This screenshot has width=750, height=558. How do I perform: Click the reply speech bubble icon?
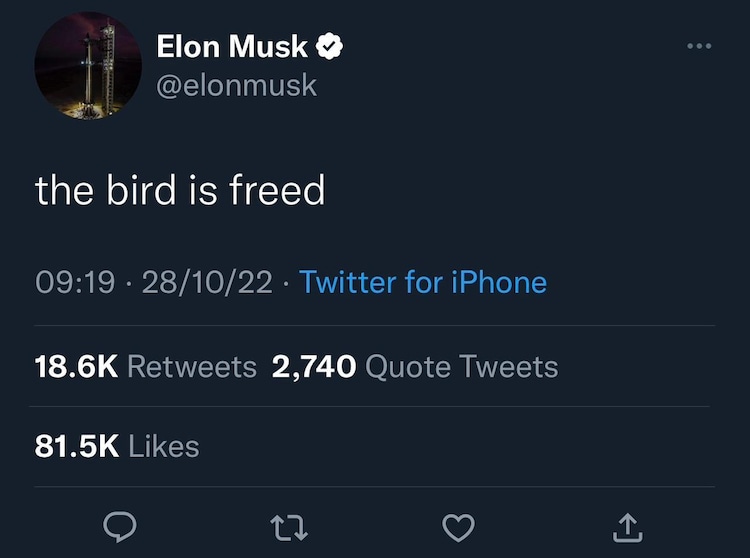(119, 525)
